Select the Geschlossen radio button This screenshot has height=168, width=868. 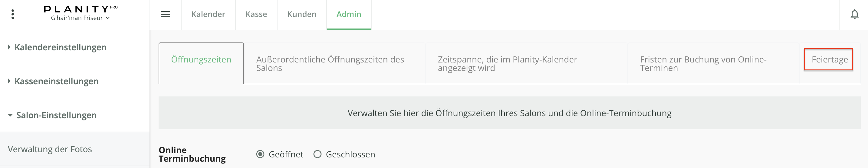(x=317, y=154)
